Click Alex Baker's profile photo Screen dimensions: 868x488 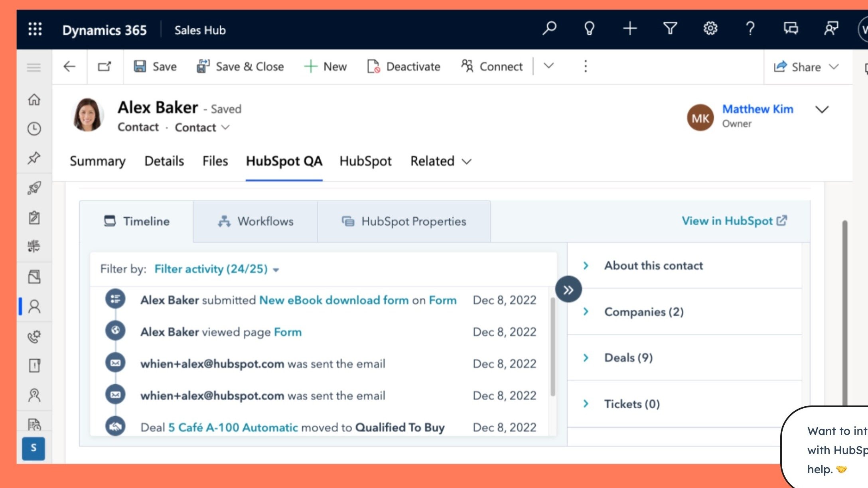pos(87,115)
